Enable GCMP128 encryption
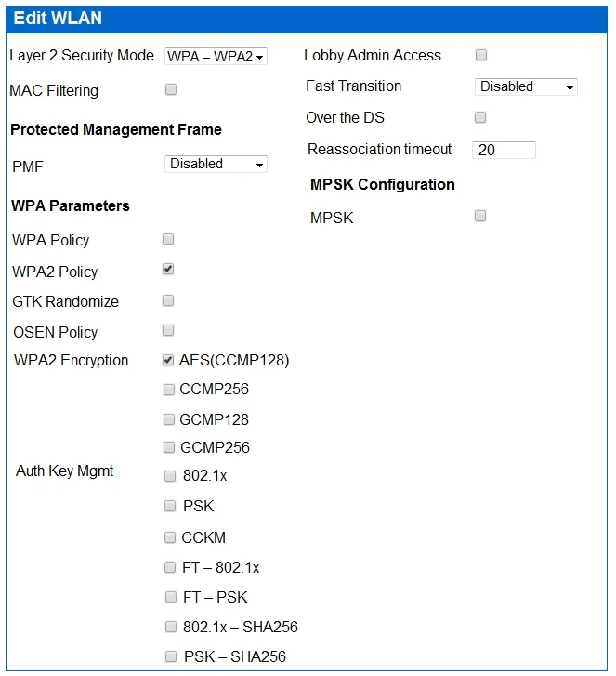This screenshot has height=676, width=616. (169, 419)
